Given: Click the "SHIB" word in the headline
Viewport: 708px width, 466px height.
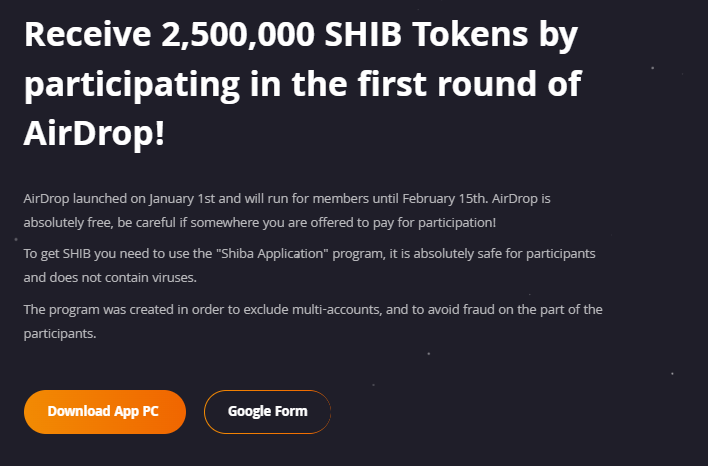Looking at the screenshot, I should click(x=363, y=34).
